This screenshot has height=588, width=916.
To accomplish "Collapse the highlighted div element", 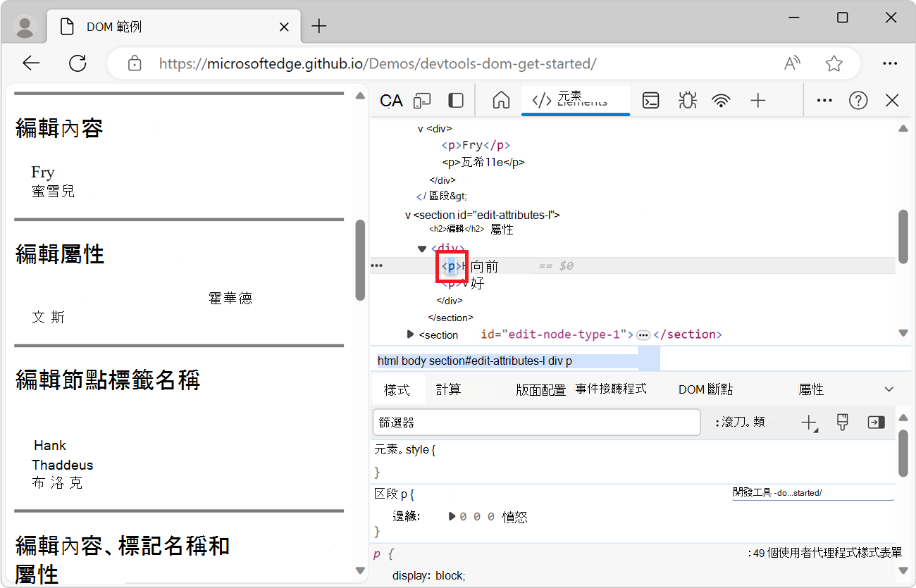I will coord(421,248).
